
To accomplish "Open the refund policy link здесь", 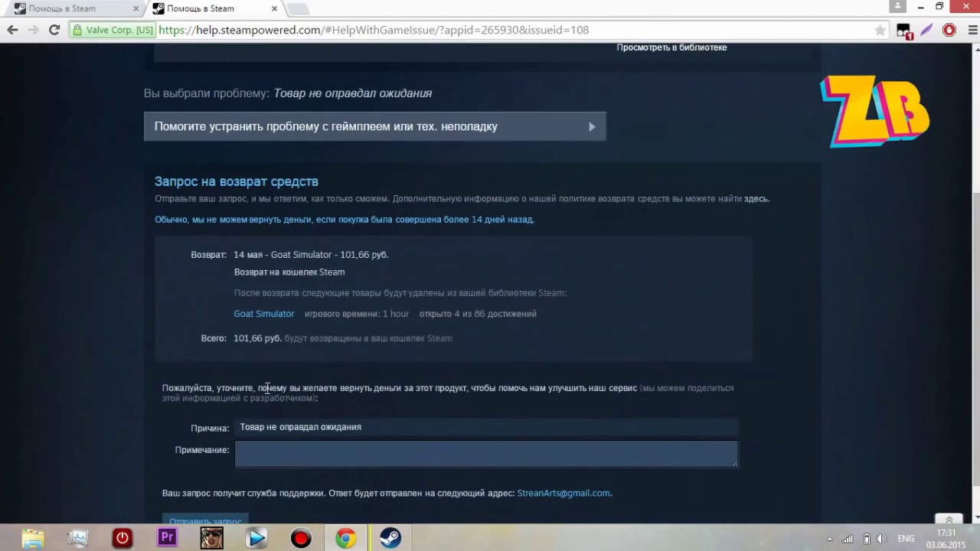I will coord(756,198).
